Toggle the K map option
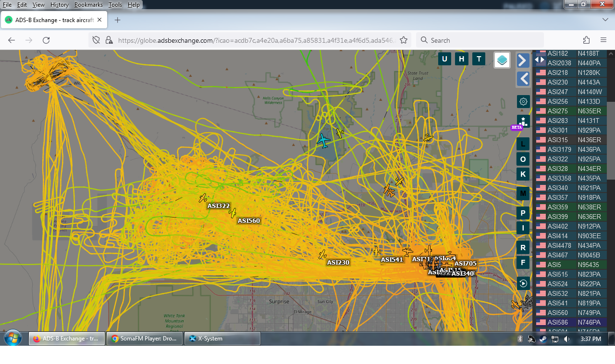Viewport: 615px width, 364px height. coord(523,174)
